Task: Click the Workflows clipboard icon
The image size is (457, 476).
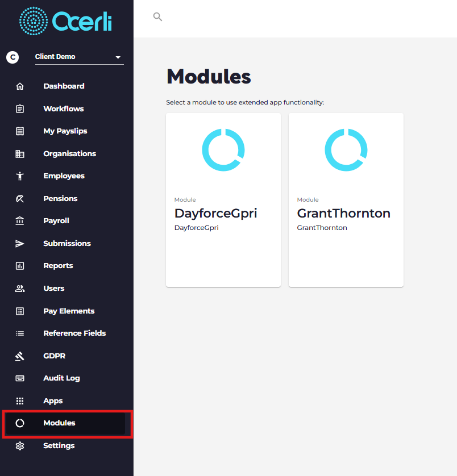Action: point(20,108)
